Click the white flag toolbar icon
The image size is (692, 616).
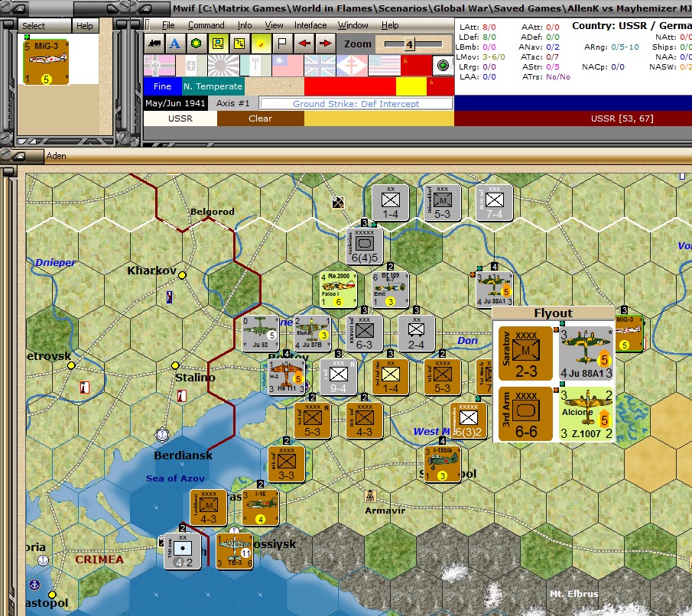282,44
